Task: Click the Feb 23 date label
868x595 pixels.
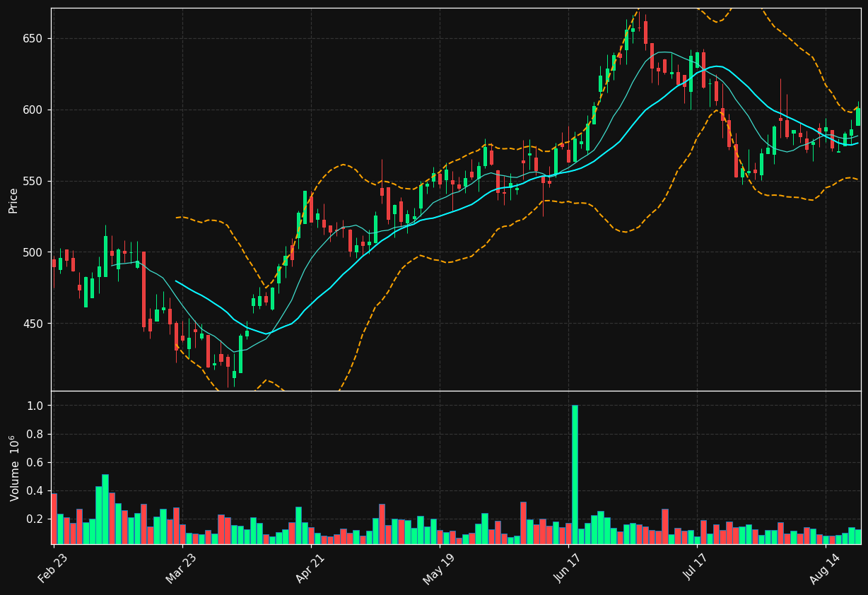Action: [53, 567]
